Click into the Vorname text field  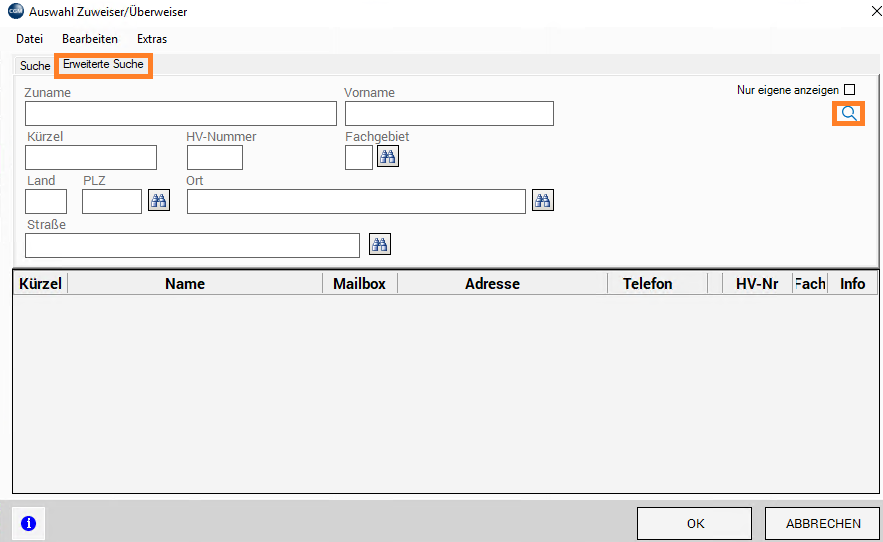(x=449, y=113)
